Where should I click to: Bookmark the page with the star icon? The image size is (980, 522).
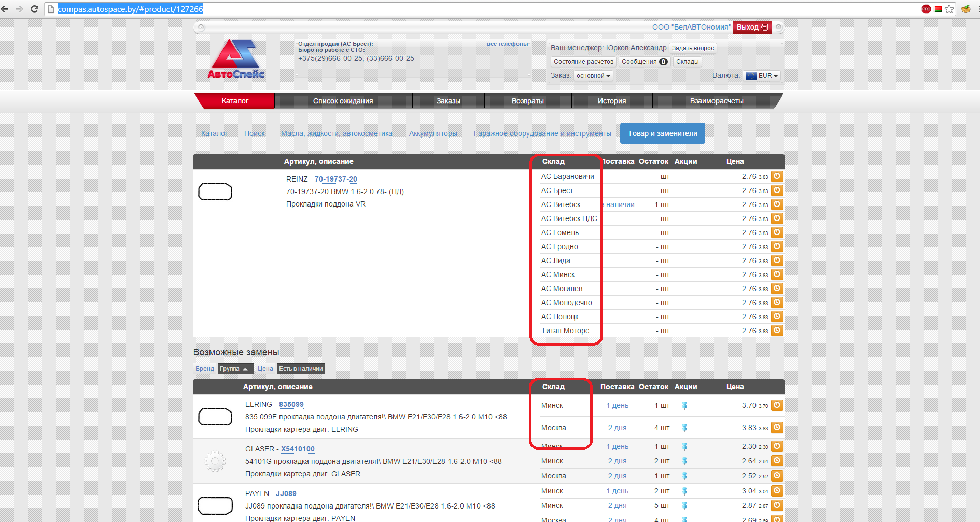point(949,9)
